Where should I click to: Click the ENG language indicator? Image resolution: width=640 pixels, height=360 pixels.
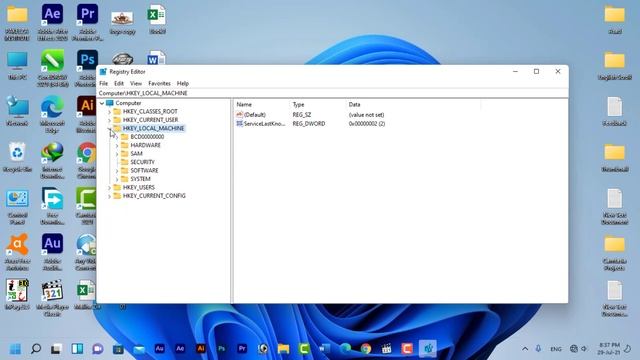tap(556, 349)
